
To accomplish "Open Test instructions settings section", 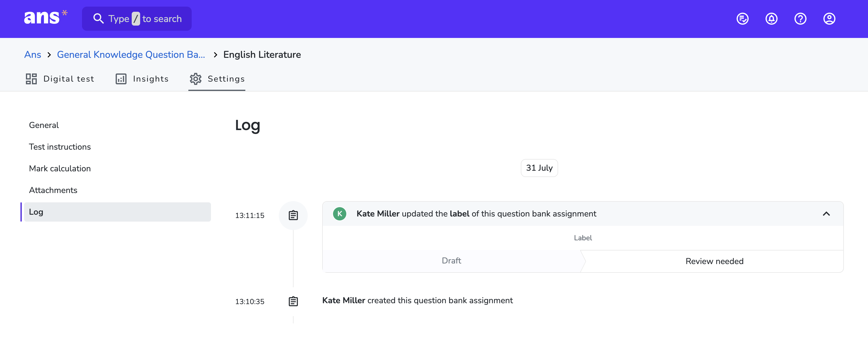I will (60, 147).
